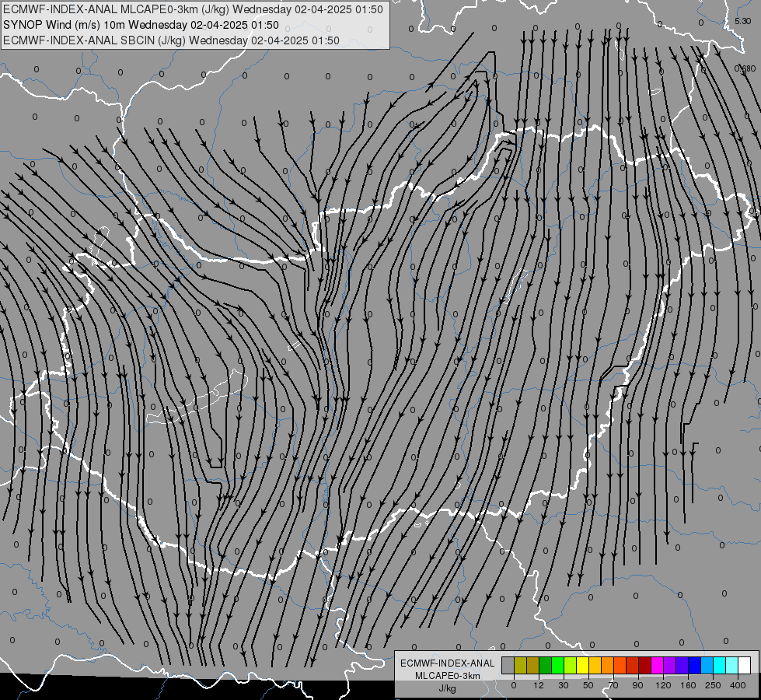The width and height of the screenshot is (761, 700).
Task: Click the 0.680 value on the map
Action: (x=745, y=68)
